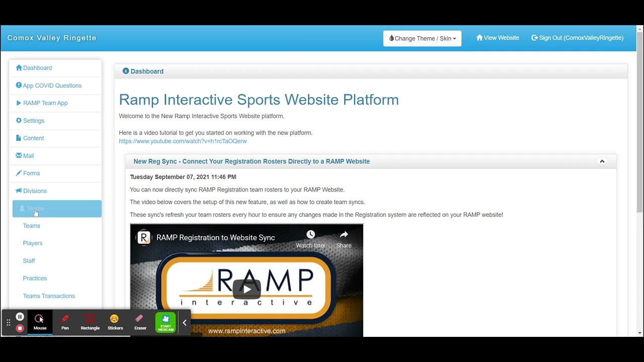Screen dimensions: 644x362
Task: Select the Players submenu link
Action: coord(33,243)
